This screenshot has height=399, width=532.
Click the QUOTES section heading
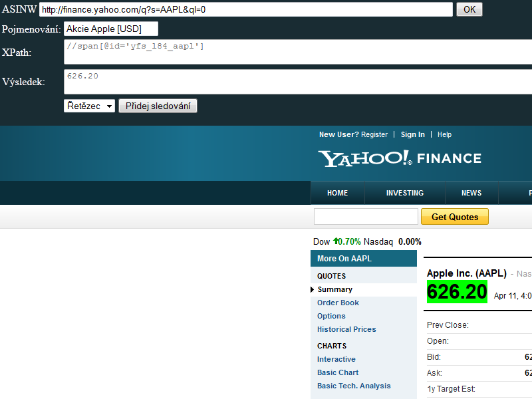point(331,276)
